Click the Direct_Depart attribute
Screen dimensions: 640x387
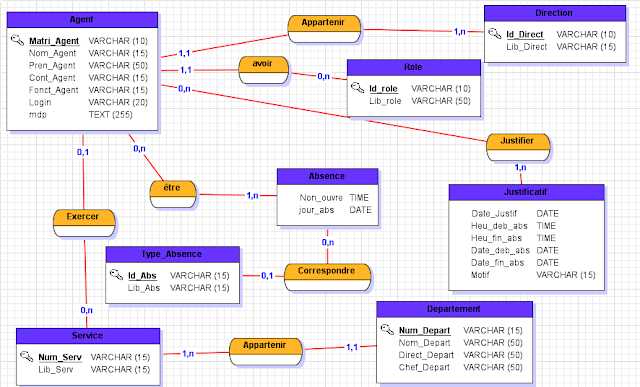point(426,355)
